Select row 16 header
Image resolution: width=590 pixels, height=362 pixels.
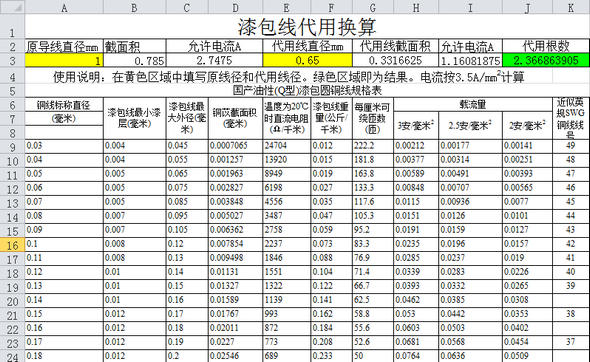tap(12, 245)
